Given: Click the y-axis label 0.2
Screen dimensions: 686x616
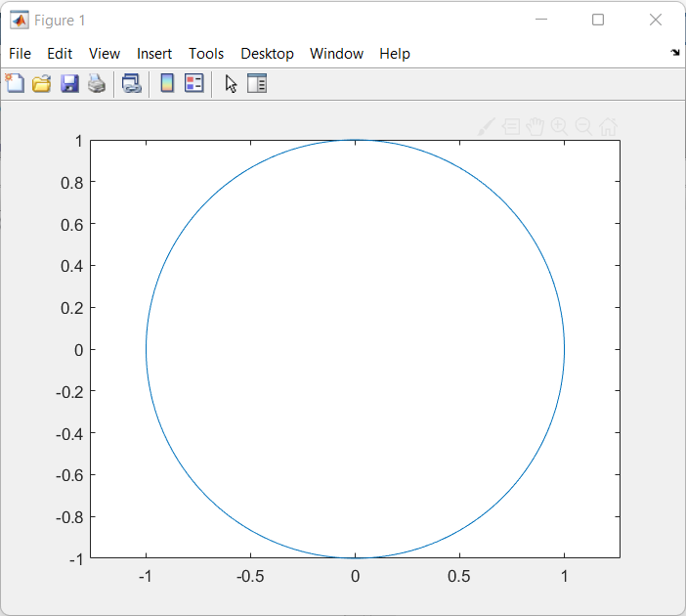Looking at the screenshot, I should (71, 308).
